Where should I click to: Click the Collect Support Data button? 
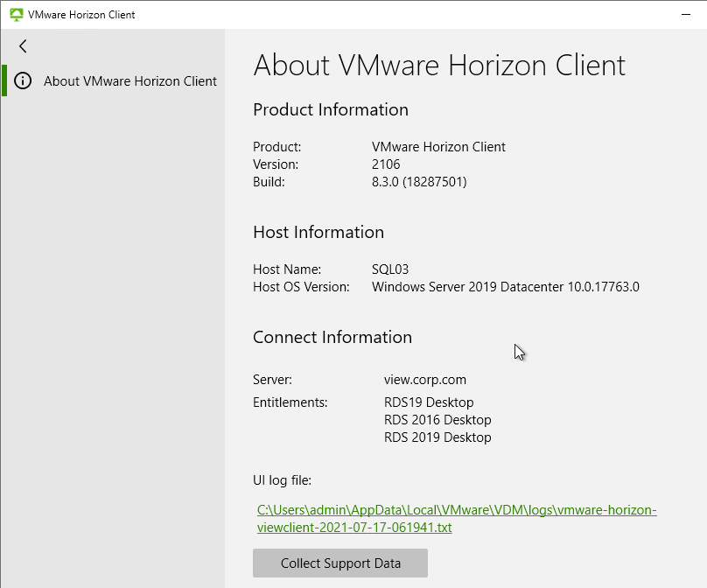[x=340, y=563]
